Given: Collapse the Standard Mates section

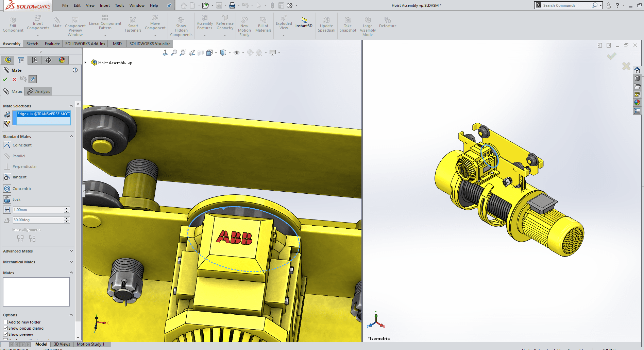Looking at the screenshot, I should (x=71, y=136).
